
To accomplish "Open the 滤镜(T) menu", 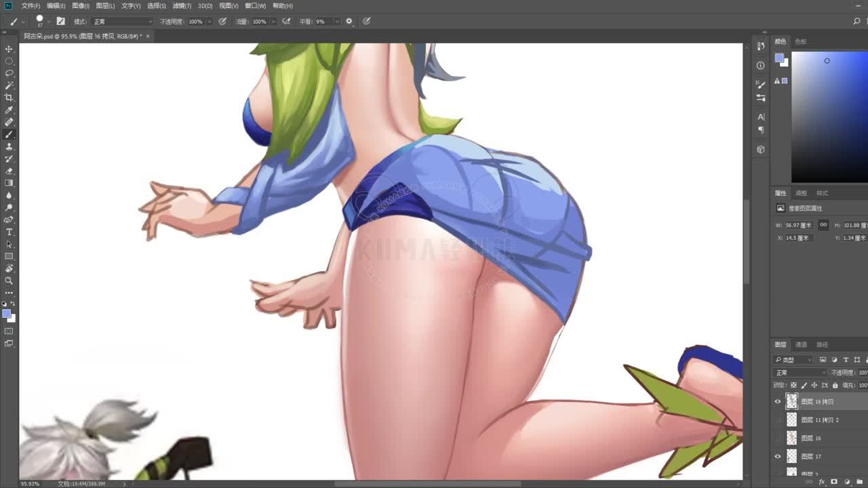I will pyautogui.click(x=181, y=5).
